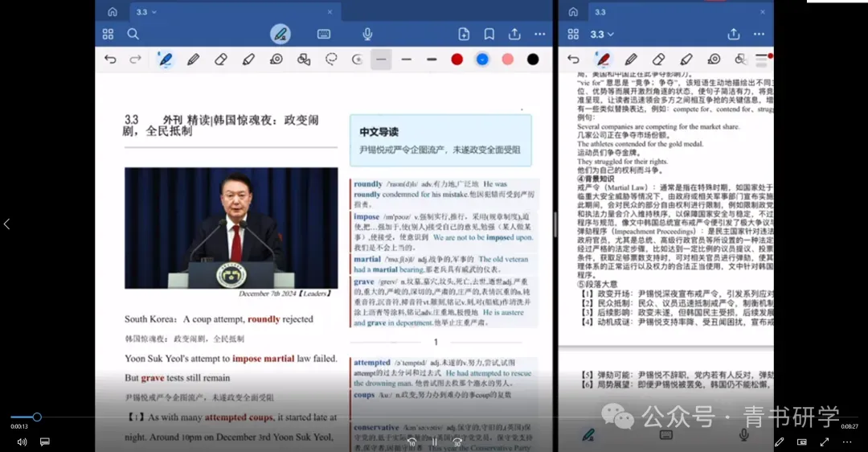The height and width of the screenshot is (452, 868).
Task: Pick the pink color swatch
Action: point(508,60)
